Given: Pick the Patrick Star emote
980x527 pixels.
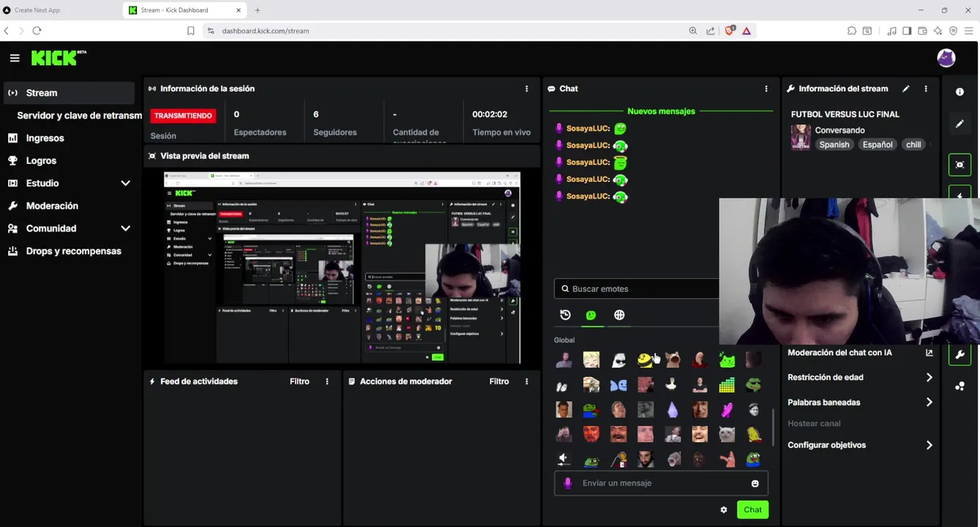Looking at the screenshot, I should (727, 460).
